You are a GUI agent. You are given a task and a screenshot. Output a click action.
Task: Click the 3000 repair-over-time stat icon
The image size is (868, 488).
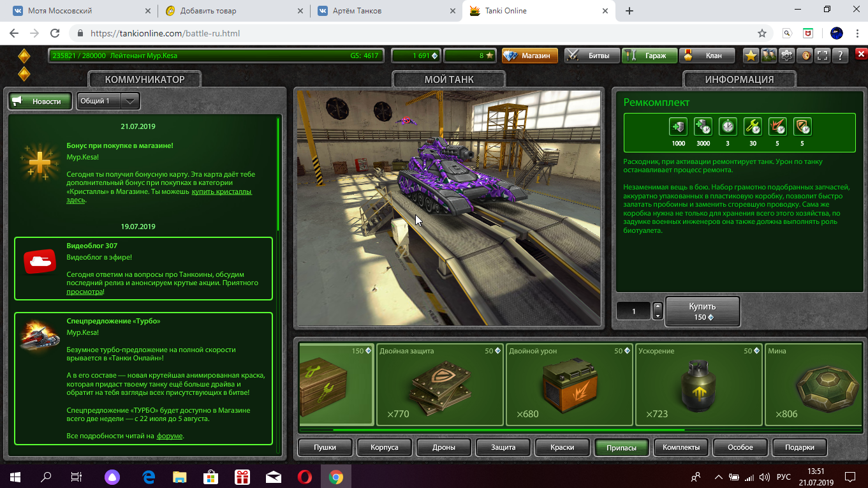click(x=703, y=126)
